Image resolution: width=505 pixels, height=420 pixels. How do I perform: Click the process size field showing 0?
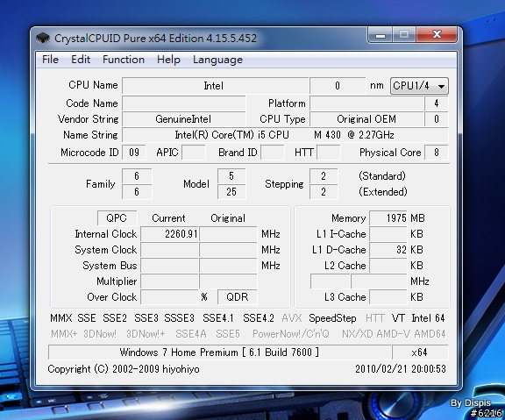point(338,86)
